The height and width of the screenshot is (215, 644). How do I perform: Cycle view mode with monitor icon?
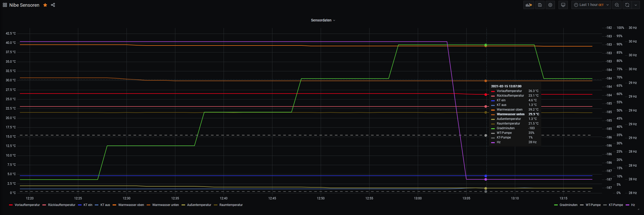click(563, 5)
